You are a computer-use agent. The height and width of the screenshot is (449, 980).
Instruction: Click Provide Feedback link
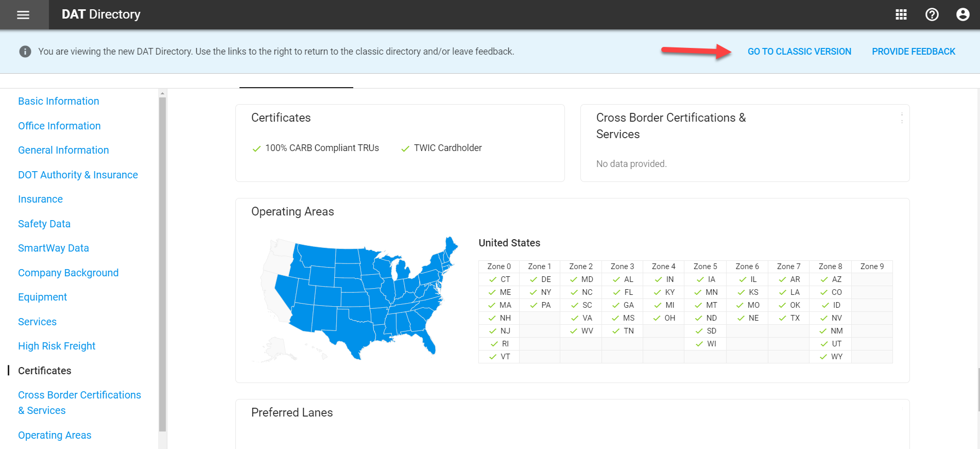[914, 52]
